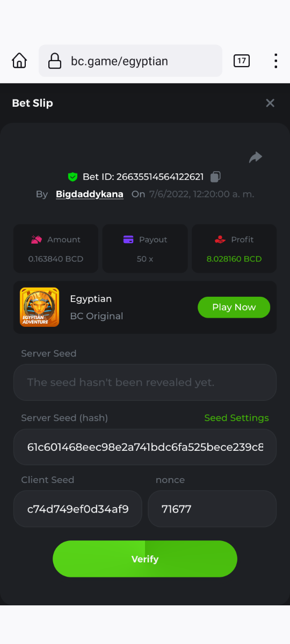Open the browser three-dot menu
Screen dimensions: 290x644
(x=275, y=61)
